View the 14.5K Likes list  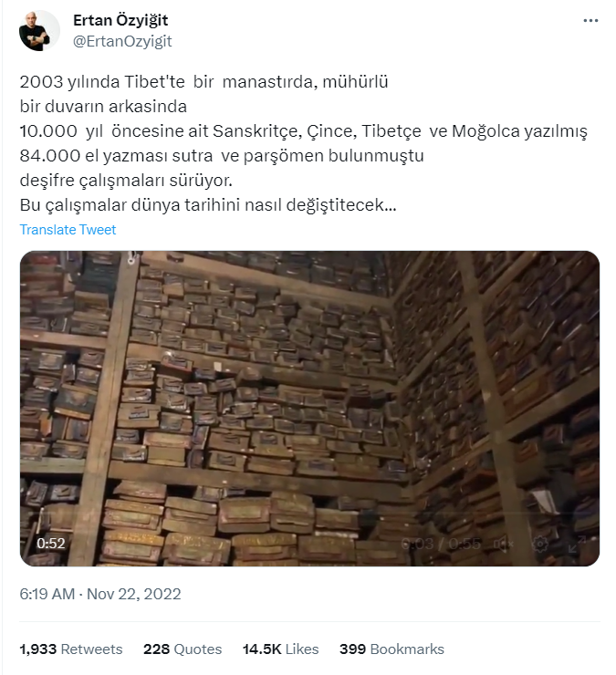(281, 649)
